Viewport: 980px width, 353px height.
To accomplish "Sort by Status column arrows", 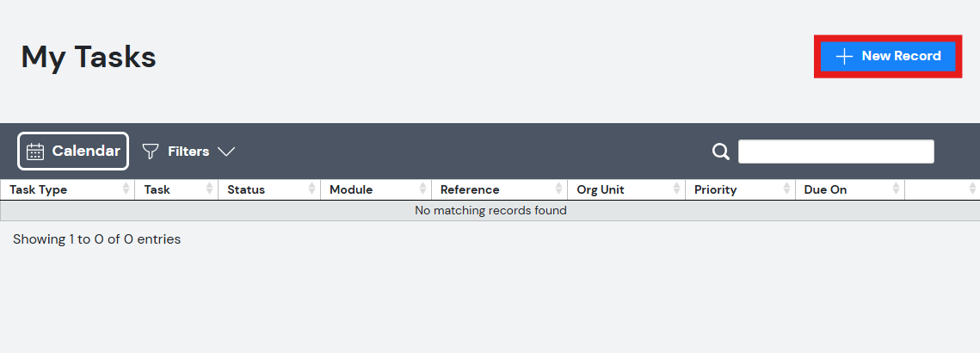I will 311,189.
